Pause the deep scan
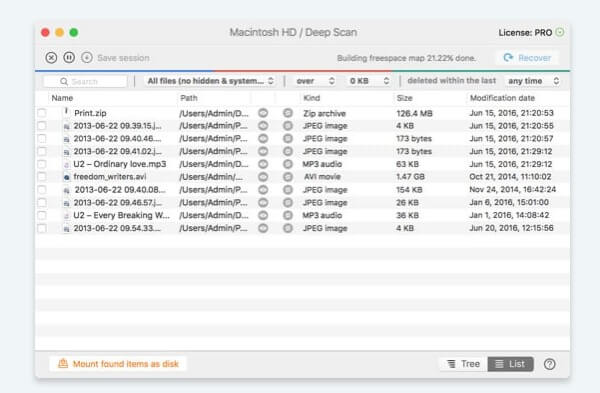The image size is (600, 393). pyautogui.click(x=69, y=58)
